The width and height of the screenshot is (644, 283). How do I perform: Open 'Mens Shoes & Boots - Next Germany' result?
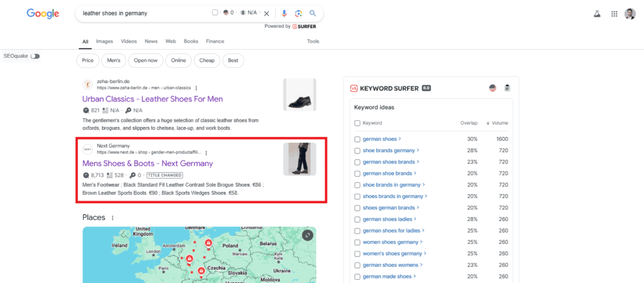pos(147,164)
